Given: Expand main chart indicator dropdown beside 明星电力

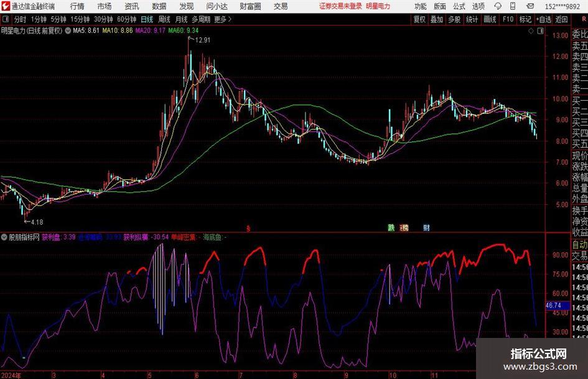Looking at the screenshot, I should pyautogui.click(x=68, y=30).
